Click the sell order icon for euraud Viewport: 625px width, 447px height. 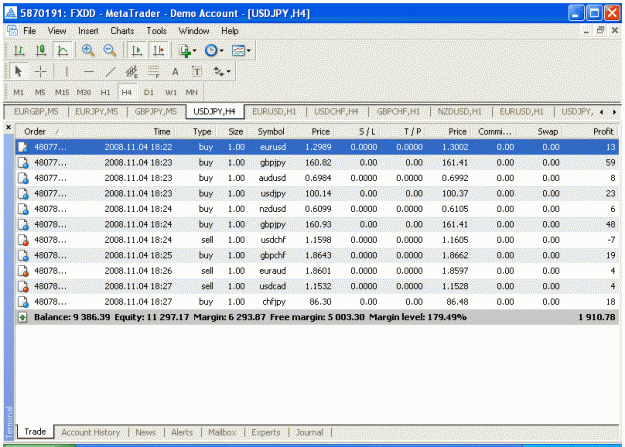23,271
